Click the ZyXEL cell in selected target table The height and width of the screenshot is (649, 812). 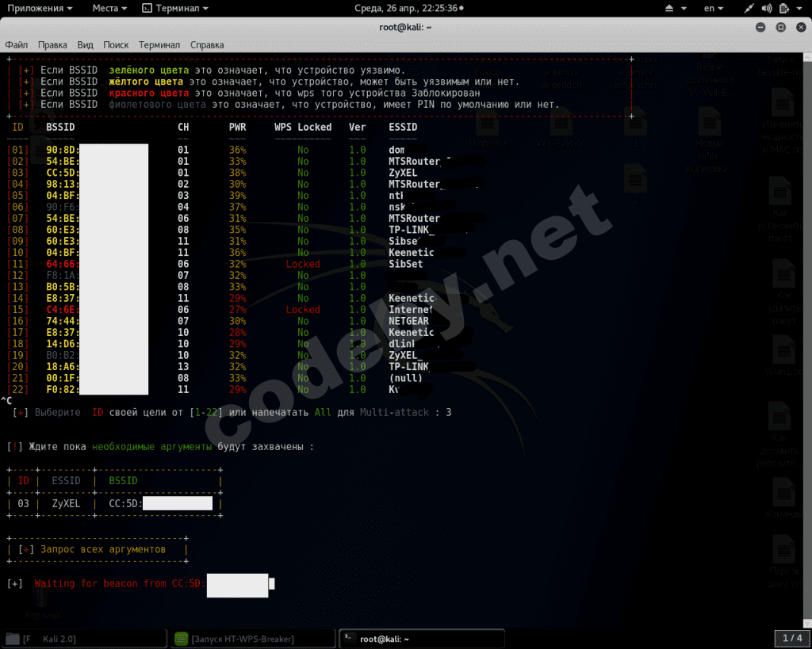[67, 503]
